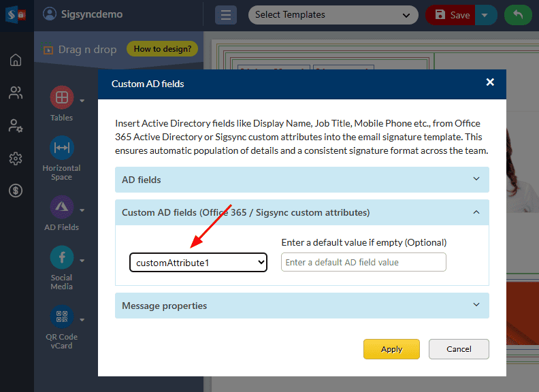Select the AD Fields component icon
The image size is (539, 392).
click(62, 207)
